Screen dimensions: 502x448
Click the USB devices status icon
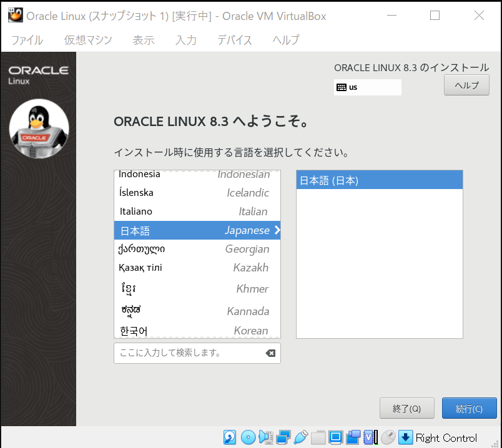tap(300, 437)
